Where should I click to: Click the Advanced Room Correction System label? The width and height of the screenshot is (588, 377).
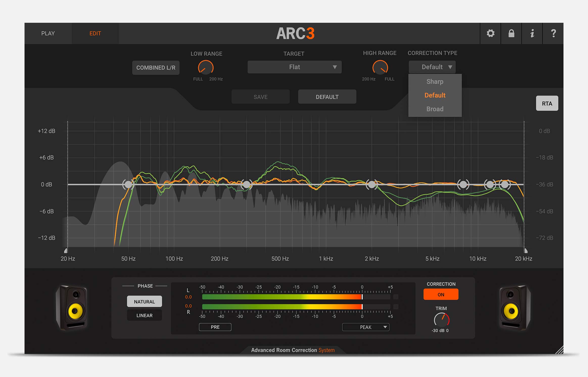(x=293, y=350)
